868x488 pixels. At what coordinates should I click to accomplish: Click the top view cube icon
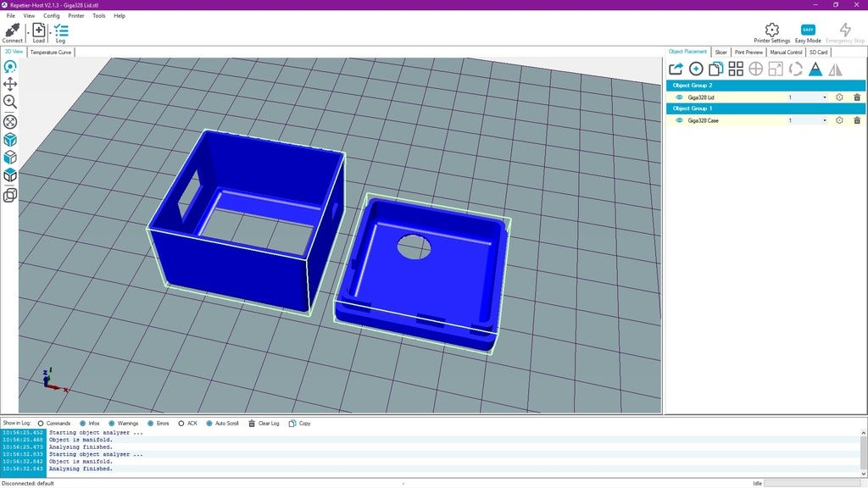[x=10, y=175]
